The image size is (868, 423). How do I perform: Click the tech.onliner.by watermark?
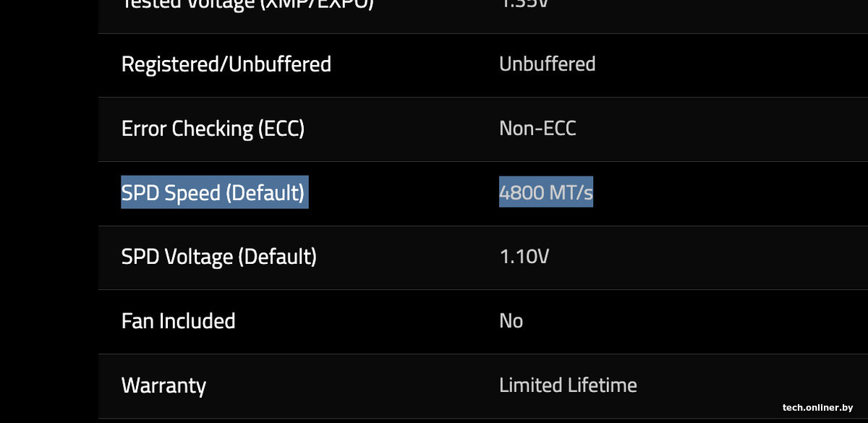(817, 408)
